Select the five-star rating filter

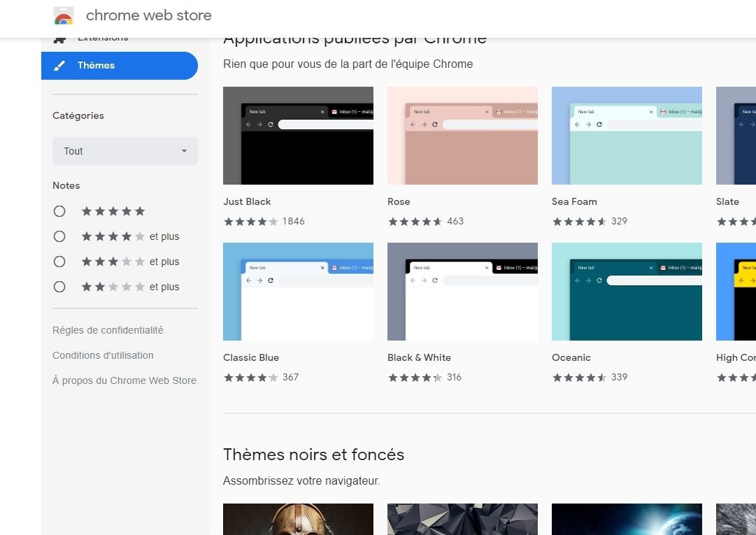59,211
